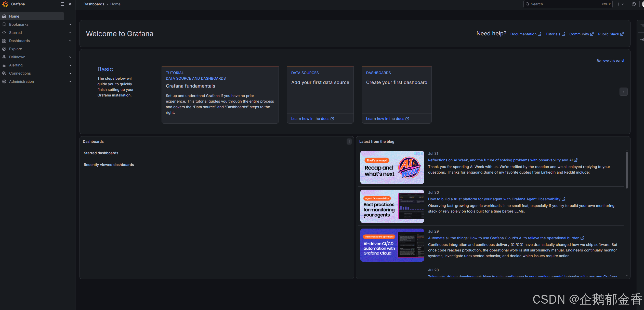Click the Home house icon in the sidebar
Viewport: 644px width, 310px height.
pos(4,16)
